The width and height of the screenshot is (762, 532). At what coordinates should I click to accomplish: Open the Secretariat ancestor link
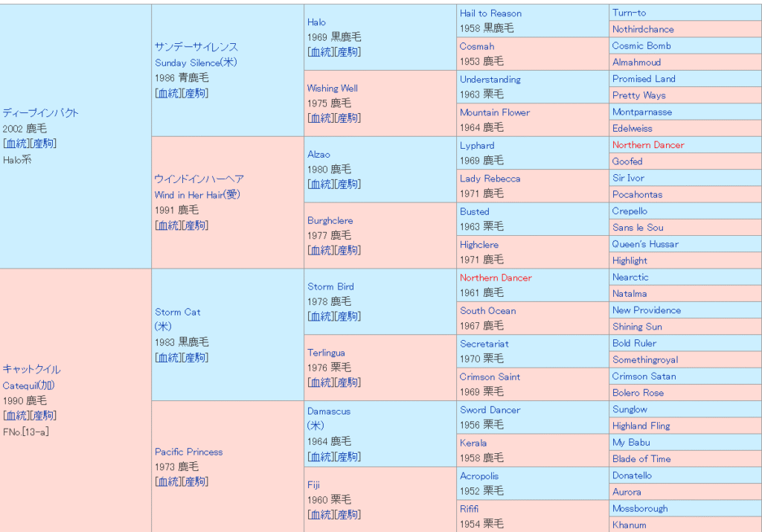coord(484,344)
